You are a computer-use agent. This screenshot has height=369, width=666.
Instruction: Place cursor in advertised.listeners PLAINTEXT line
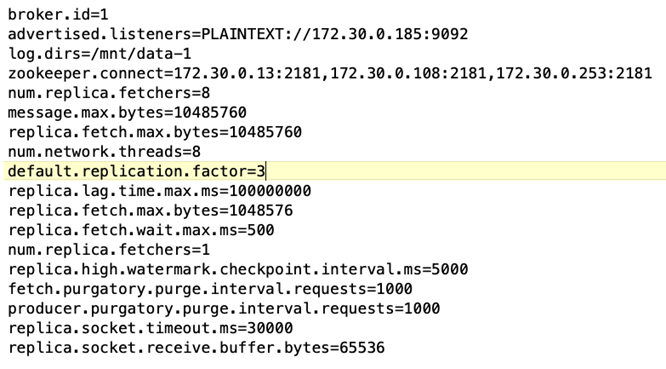(x=238, y=34)
